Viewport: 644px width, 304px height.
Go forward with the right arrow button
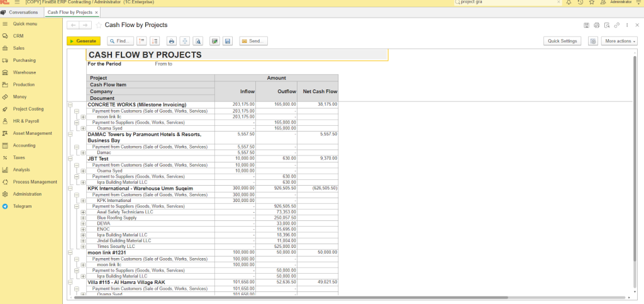pos(85,25)
